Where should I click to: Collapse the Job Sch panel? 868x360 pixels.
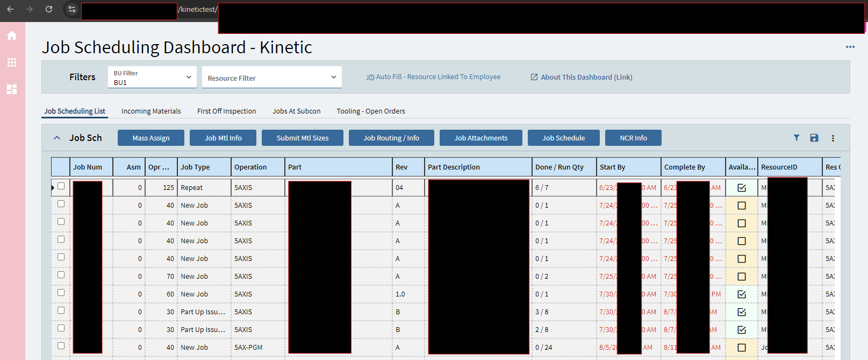(57, 138)
